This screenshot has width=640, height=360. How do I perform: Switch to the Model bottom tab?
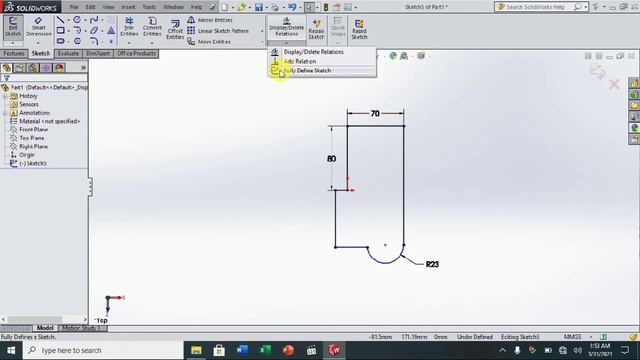pos(45,328)
